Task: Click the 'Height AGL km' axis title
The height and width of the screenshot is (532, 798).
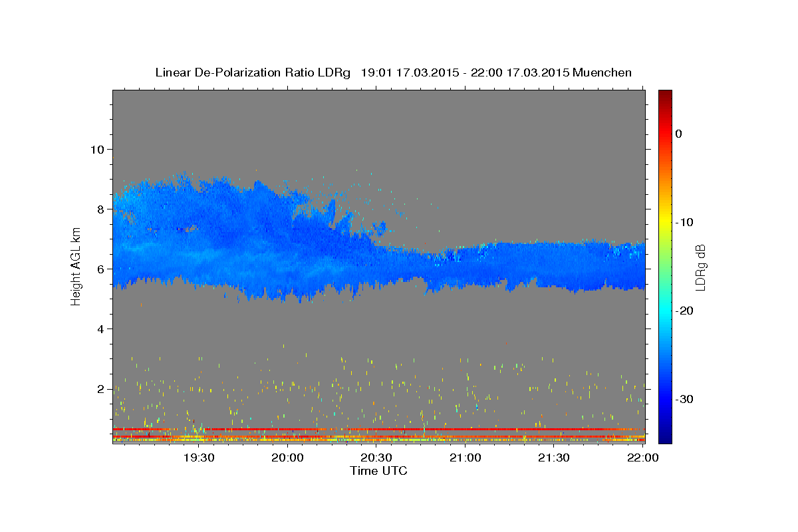Action: click(x=76, y=267)
